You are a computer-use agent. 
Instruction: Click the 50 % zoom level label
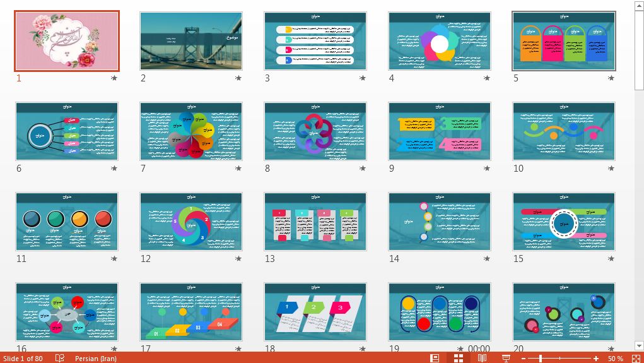click(616, 358)
